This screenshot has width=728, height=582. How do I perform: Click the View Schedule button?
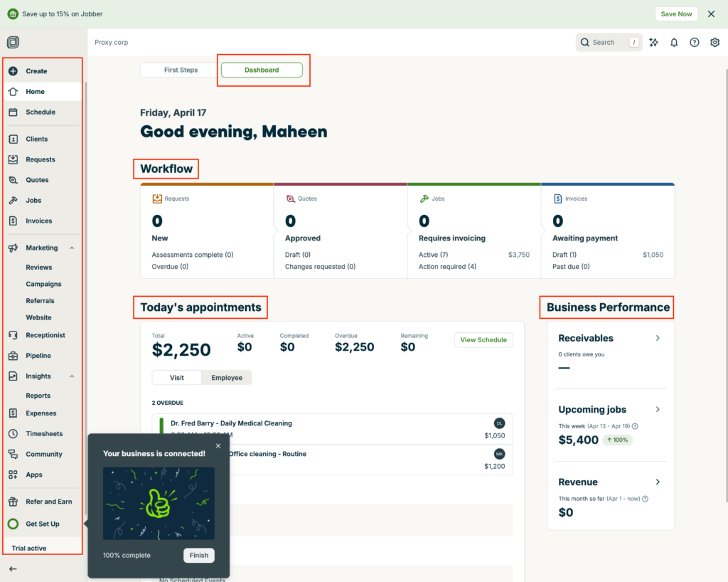coord(483,339)
